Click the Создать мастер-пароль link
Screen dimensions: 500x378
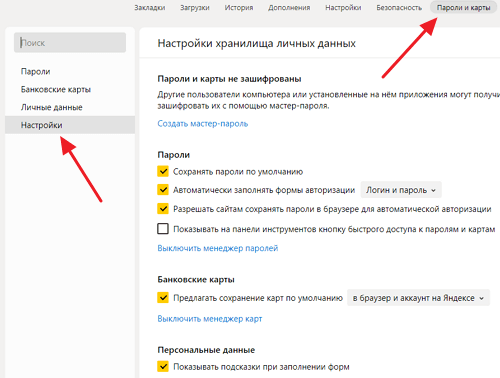tap(203, 124)
